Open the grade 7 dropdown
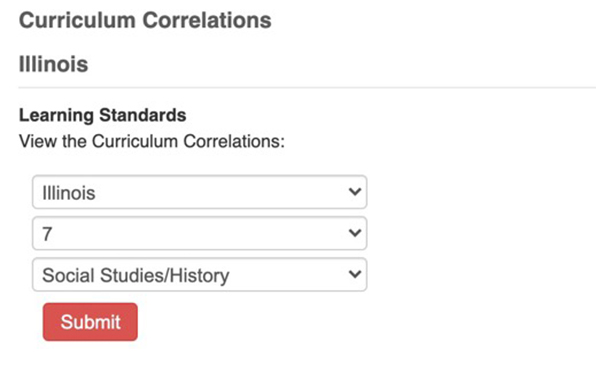 200,233
